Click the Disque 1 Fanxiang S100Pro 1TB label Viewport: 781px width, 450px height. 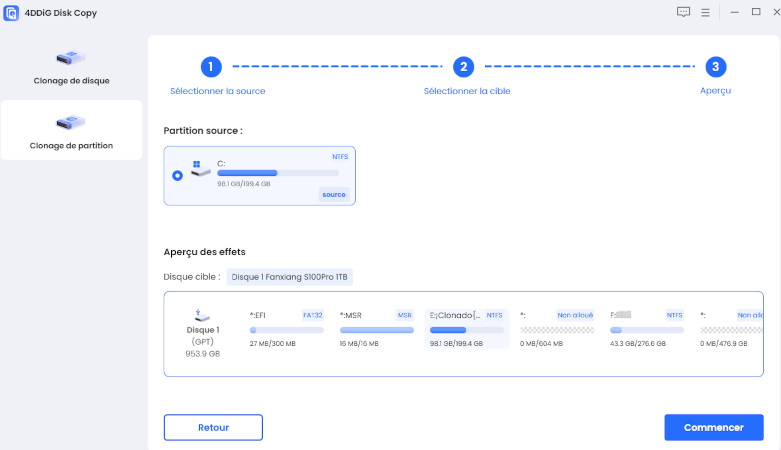click(x=290, y=277)
